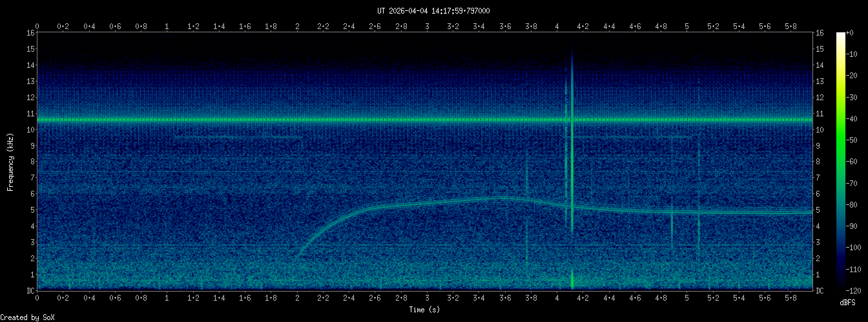This screenshot has width=868, height=322.
Task: Click the tone's peak near 3.6 seconds
Action: [x=504, y=198]
